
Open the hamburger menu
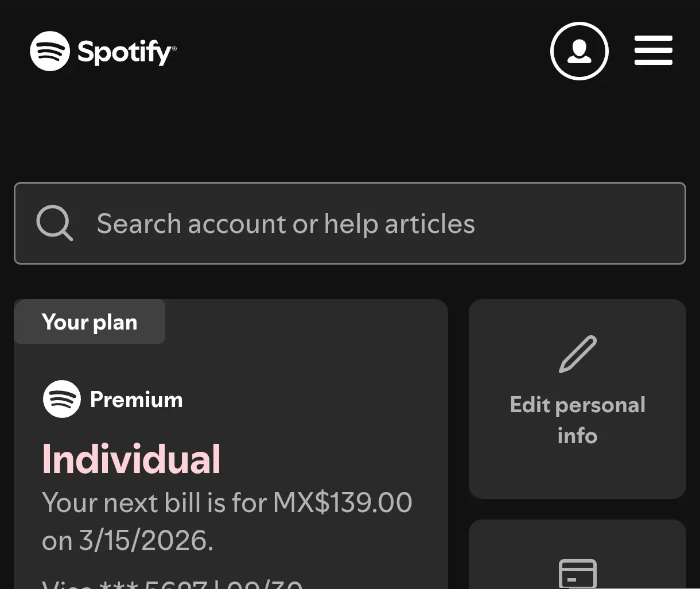click(653, 51)
